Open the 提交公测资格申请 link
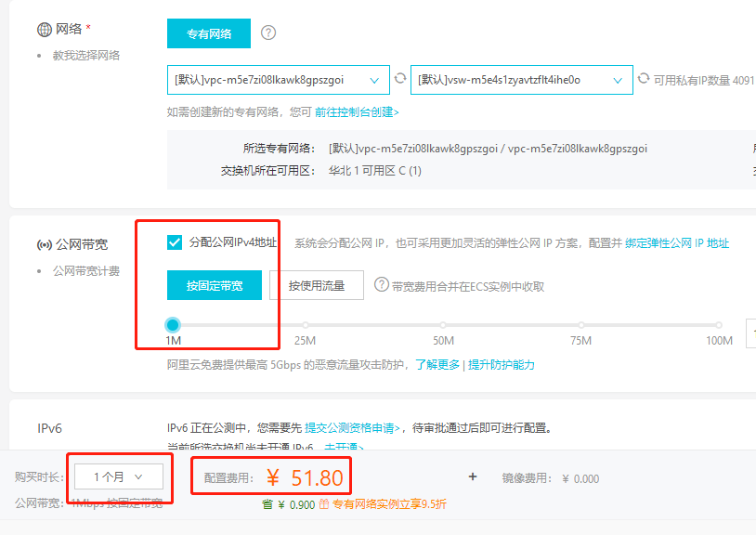The image size is (756, 535). (x=352, y=428)
